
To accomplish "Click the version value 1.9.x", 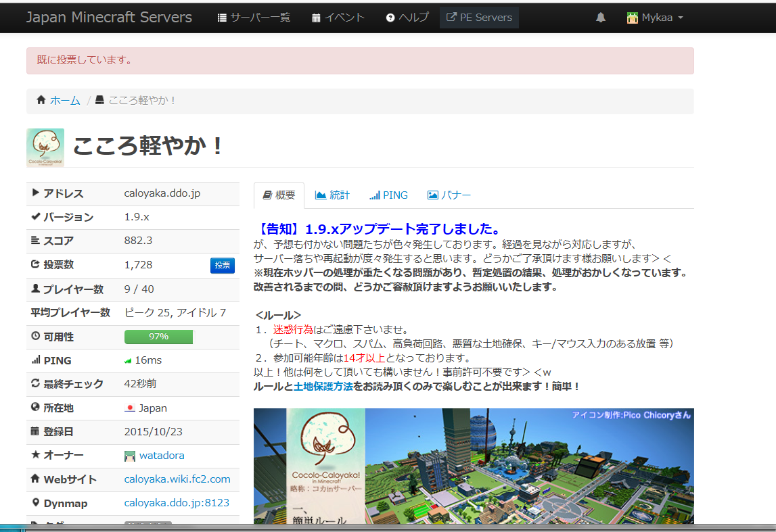I will tap(137, 217).
